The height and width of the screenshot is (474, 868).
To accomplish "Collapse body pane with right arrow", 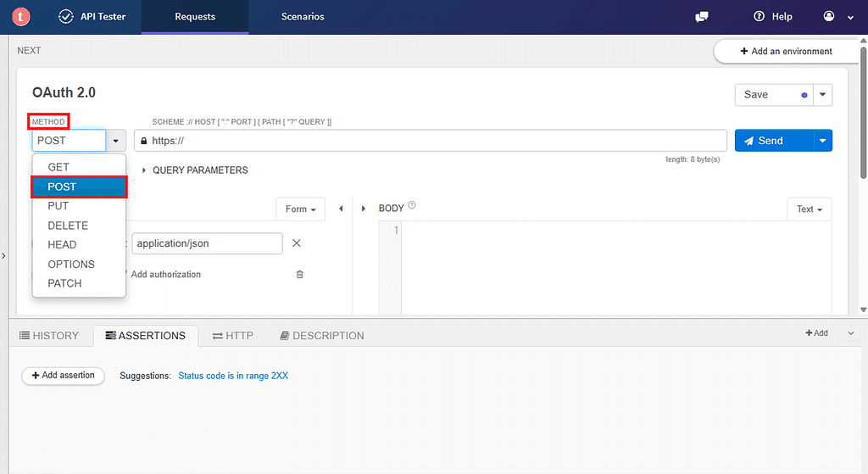I will coord(363,209).
